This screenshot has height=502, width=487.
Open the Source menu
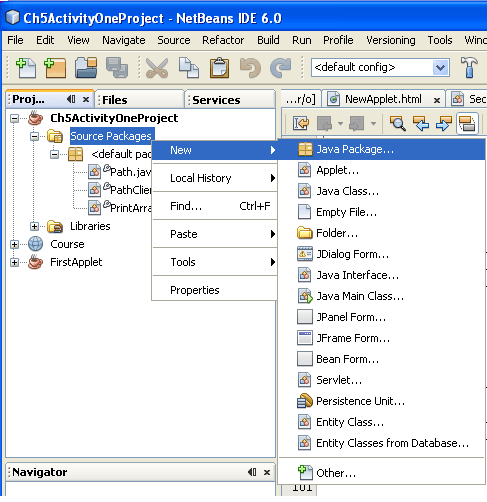pos(174,40)
